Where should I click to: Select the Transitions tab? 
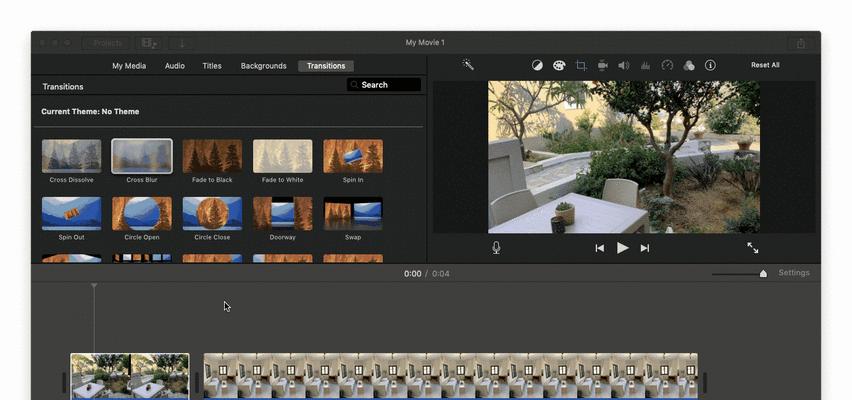click(326, 66)
